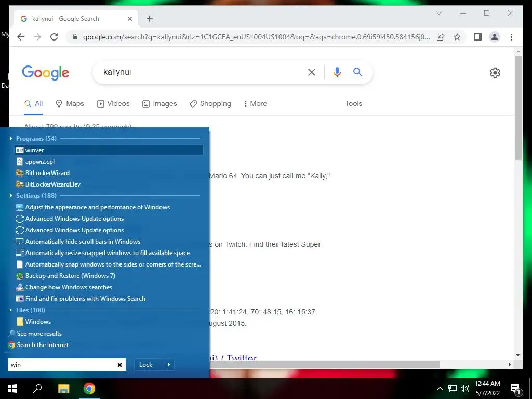Open Backup and Restore (Windows 7)
Viewport: 532px width, 399px height.
pyautogui.click(x=109, y=275)
